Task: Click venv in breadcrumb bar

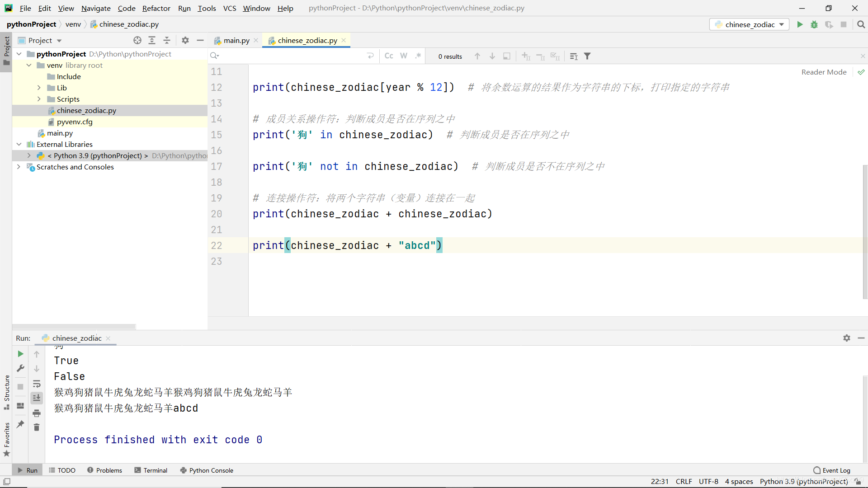Action: [73, 24]
